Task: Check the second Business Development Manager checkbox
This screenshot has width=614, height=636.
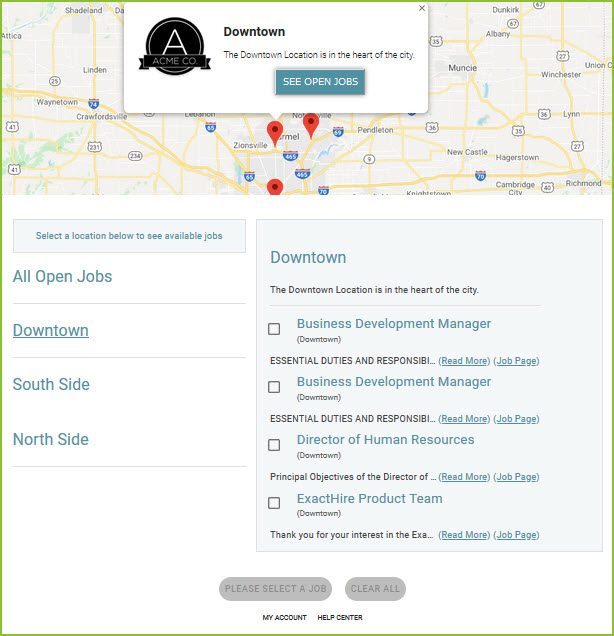Action: coord(274,387)
